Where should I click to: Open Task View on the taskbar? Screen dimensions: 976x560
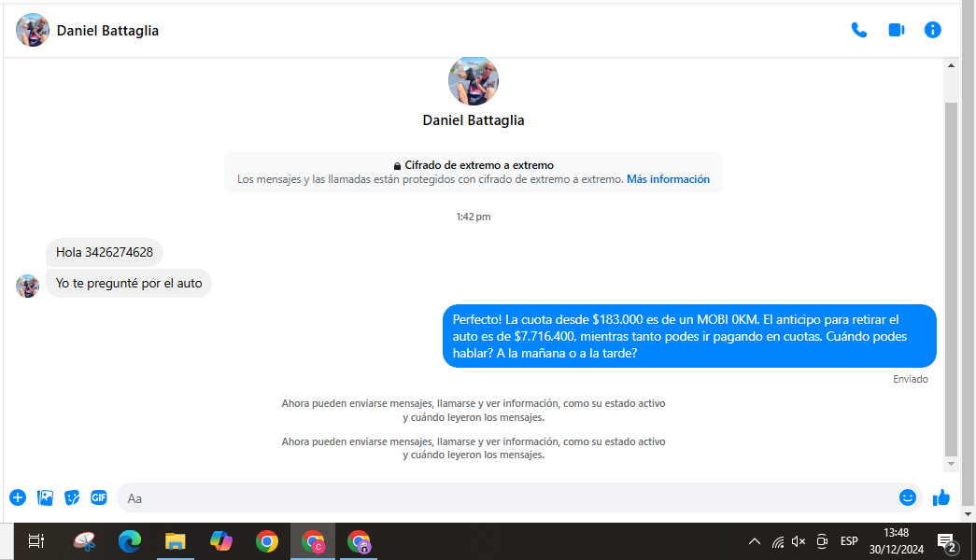click(36, 541)
